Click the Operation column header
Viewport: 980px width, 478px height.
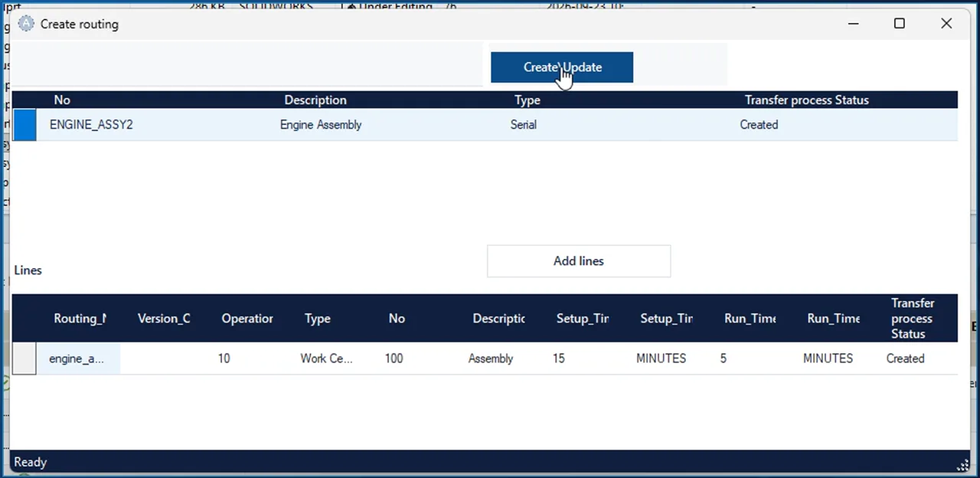tap(247, 319)
